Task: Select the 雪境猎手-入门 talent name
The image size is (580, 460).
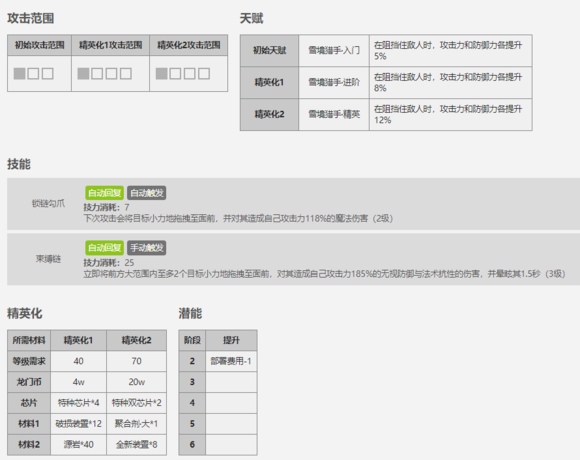Action: pyautogui.click(x=334, y=51)
